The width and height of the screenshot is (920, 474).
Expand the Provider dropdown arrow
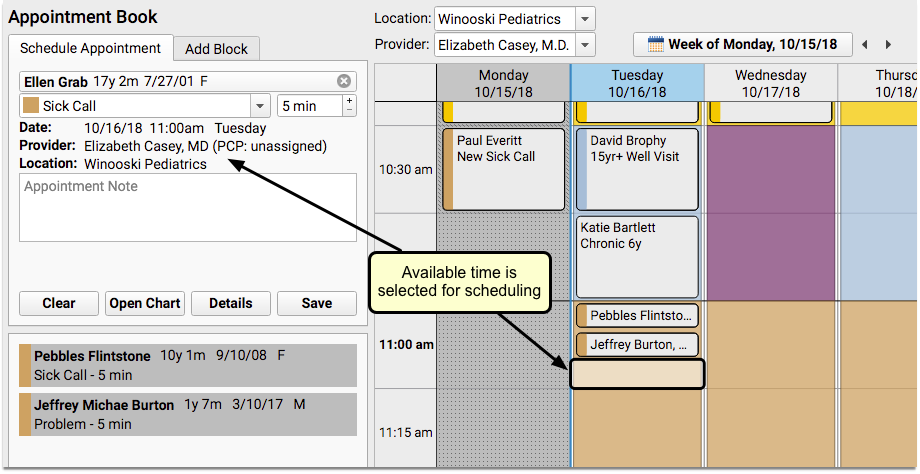(585, 45)
